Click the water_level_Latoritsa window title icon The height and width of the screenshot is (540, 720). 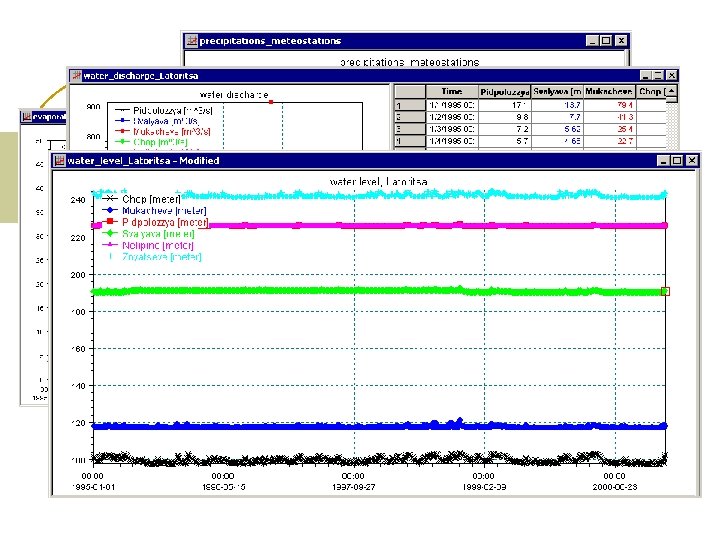point(59,161)
